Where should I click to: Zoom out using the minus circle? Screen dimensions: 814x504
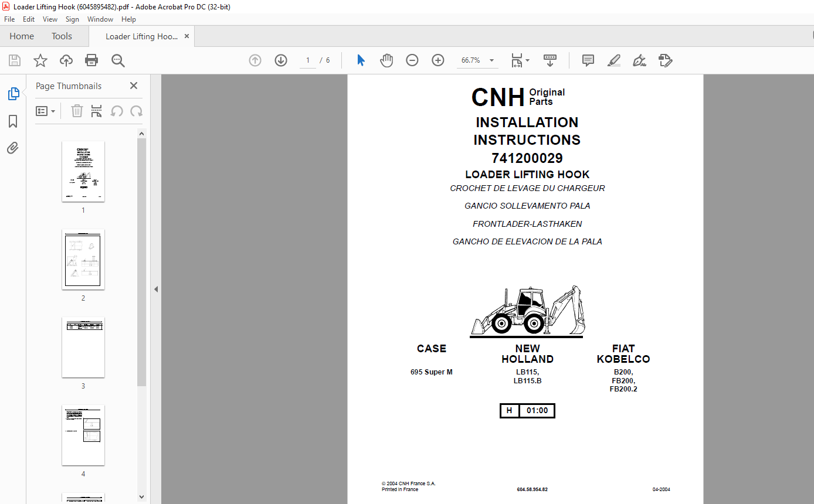pos(412,60)
